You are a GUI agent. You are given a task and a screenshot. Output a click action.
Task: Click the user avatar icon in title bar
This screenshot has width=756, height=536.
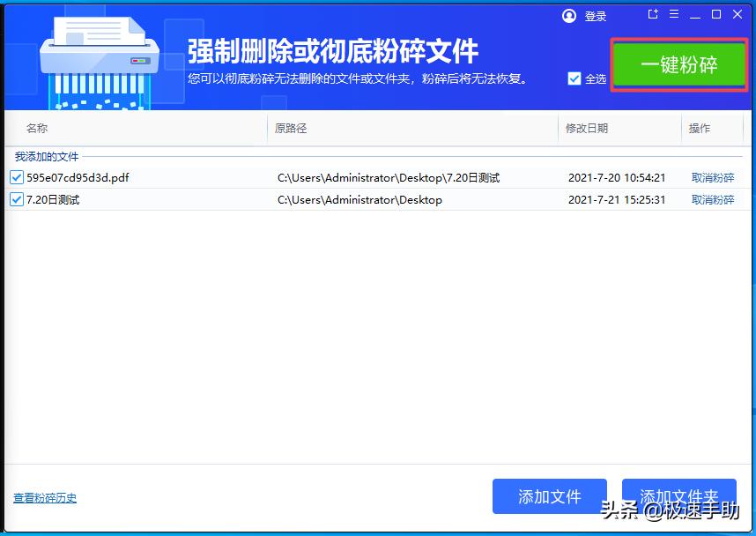point(569,15)
